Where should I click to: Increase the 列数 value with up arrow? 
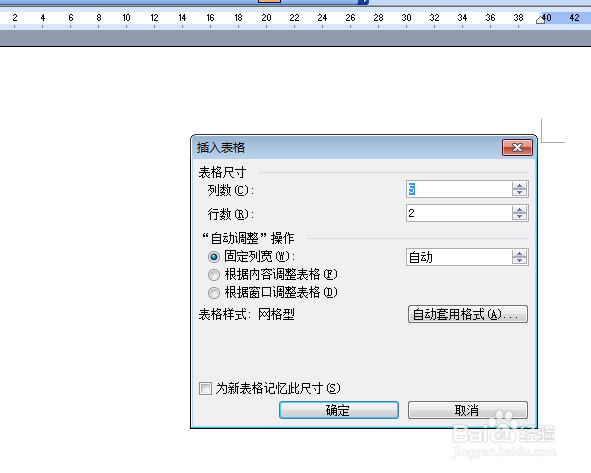pos(519,185)
